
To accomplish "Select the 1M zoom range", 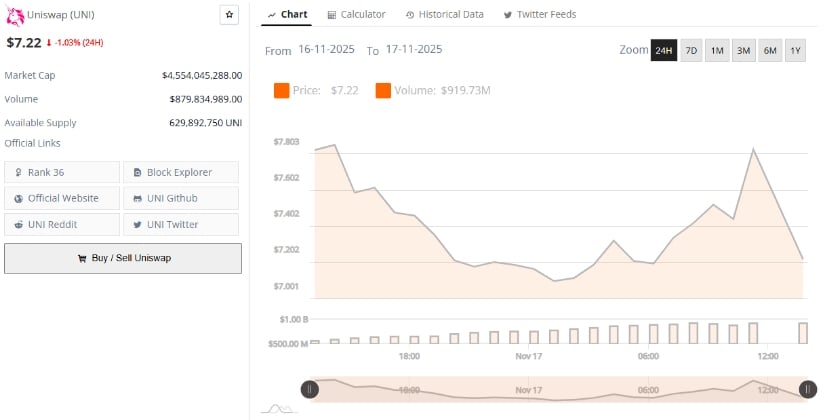I will 717,50.
